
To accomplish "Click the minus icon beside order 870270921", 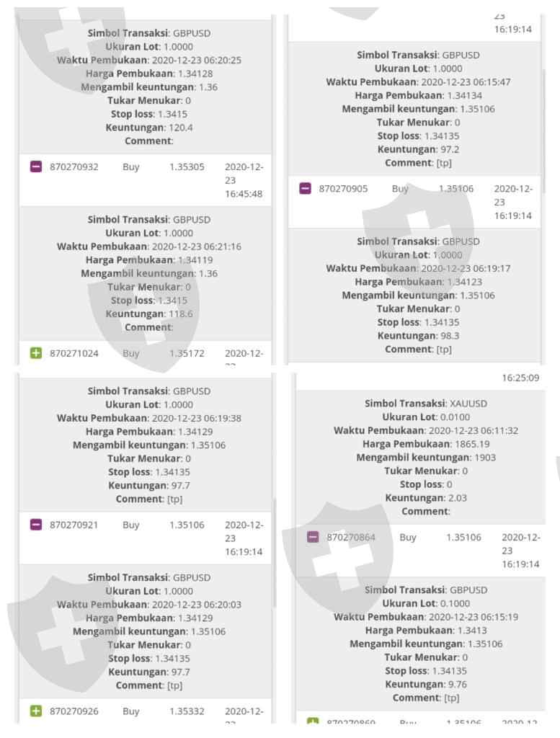I will tap(36, 525).
